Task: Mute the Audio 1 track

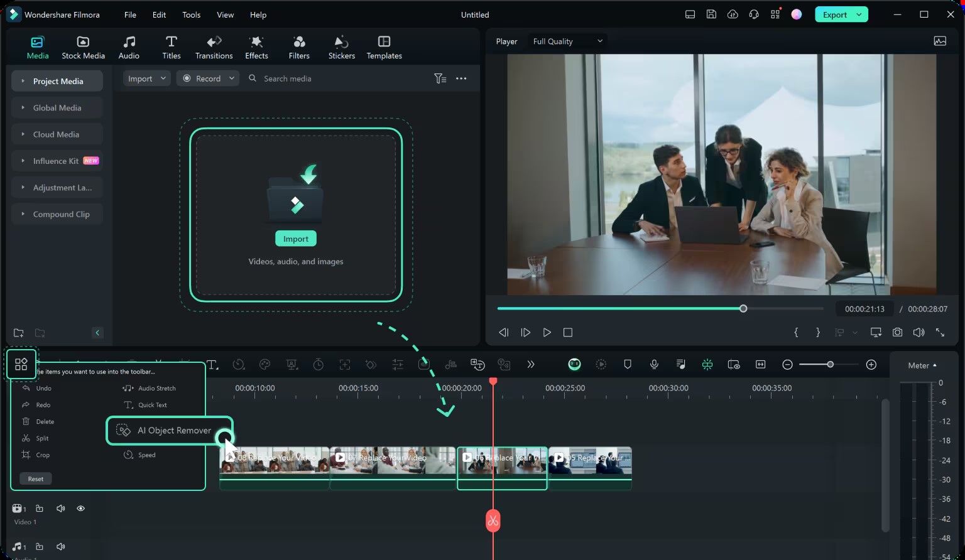Action: (x=60, y=546)
